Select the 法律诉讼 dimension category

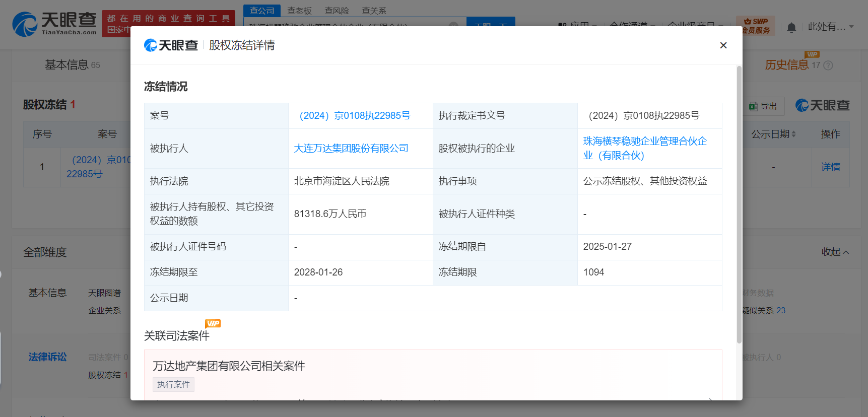pyautogui.click(x=47, y=357)
